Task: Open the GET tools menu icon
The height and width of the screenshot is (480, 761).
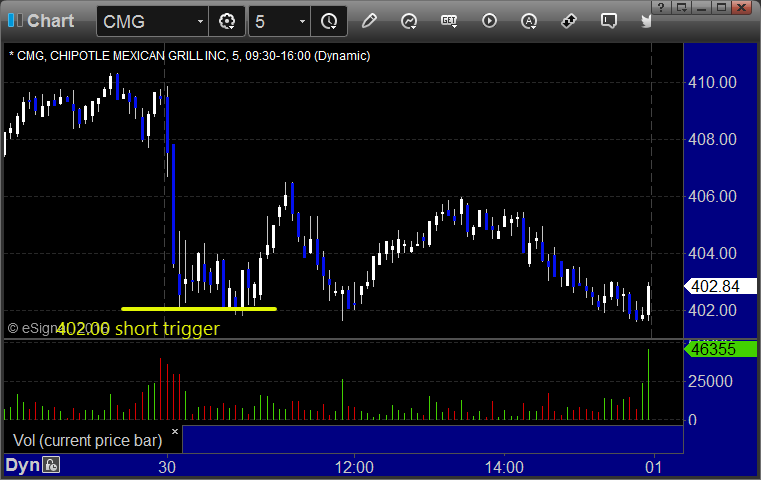Action: click(449, 21)
